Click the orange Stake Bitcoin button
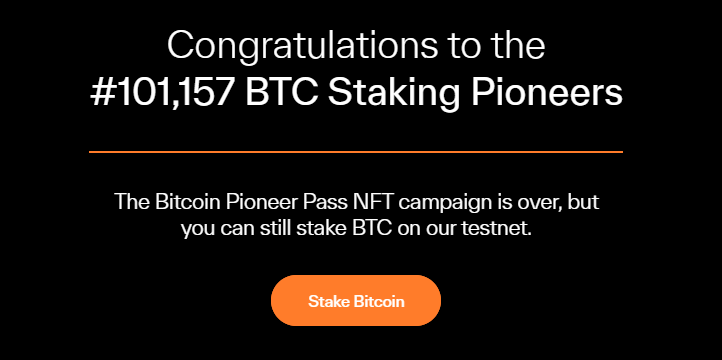 (x=356, y=301)
